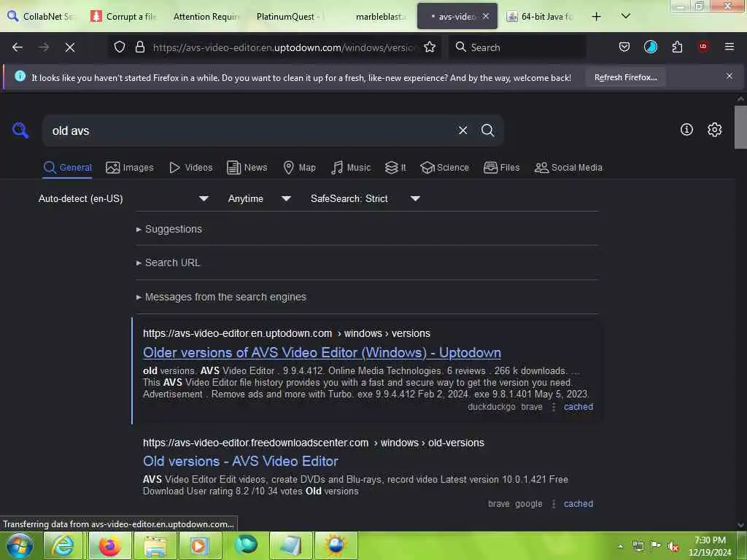Open the uBlock Origin toolbar icon
This screenshot has width=747, height=560.
tap(703, 47)
